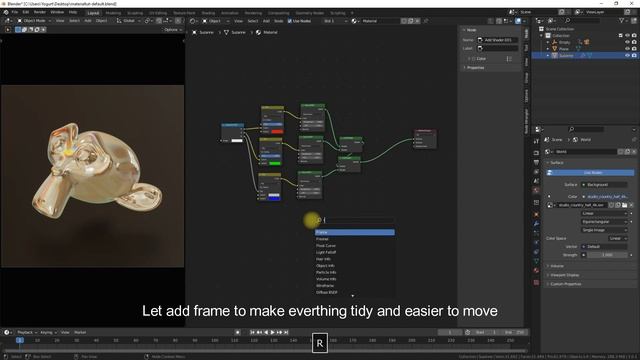Toggle visibility eye for Suzanne in the outliner
Image resolution: width=640 pixels, height=360 pixels.
coord(627,55)
